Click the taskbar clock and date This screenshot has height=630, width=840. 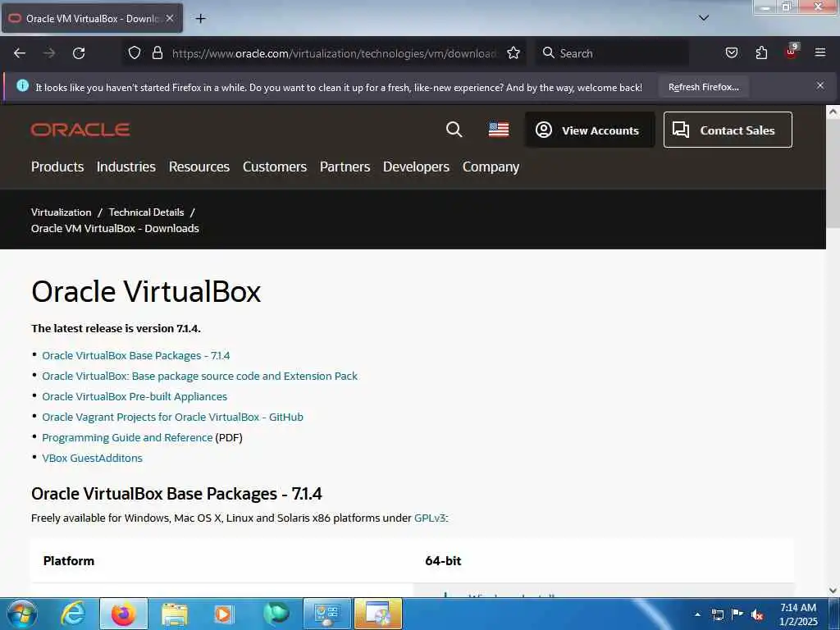[798, 614]
